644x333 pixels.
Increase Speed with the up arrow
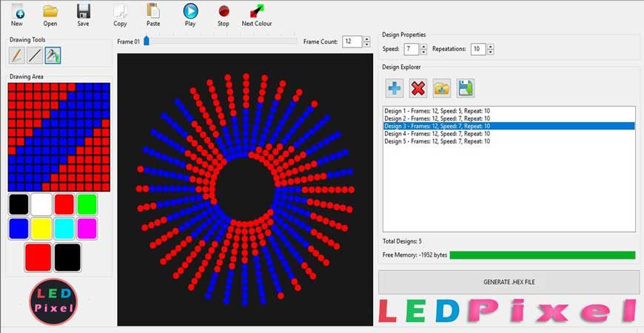tap(424, 47)
